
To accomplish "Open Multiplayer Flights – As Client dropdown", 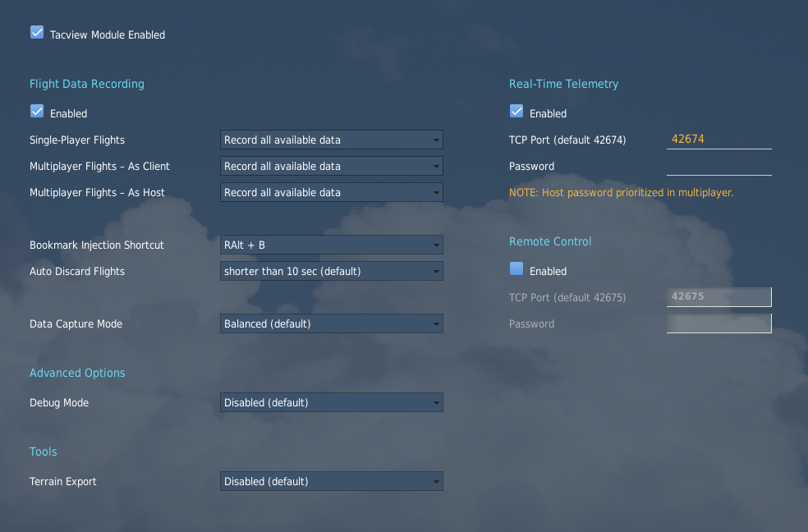I will click(x=332, y=167).
